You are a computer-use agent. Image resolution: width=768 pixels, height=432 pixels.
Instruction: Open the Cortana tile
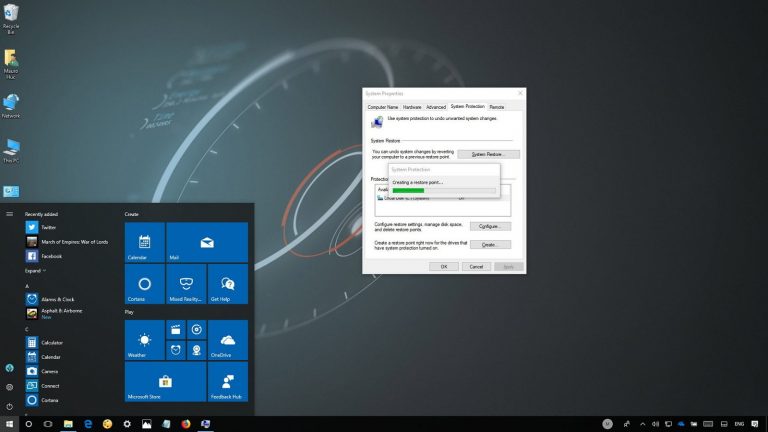click(144, 284)
